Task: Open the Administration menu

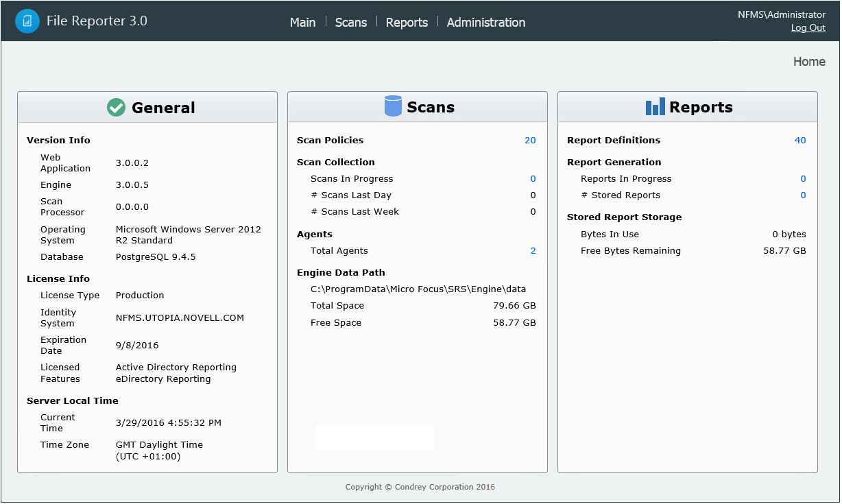Action: click(486, 23)
